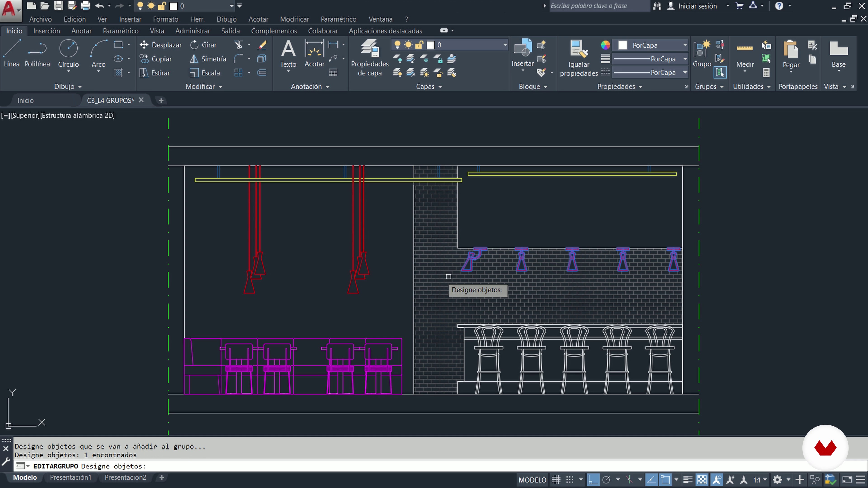868x488 pixels.
Task: Click the table icon in Anotación panel
Action: [333, 73]
